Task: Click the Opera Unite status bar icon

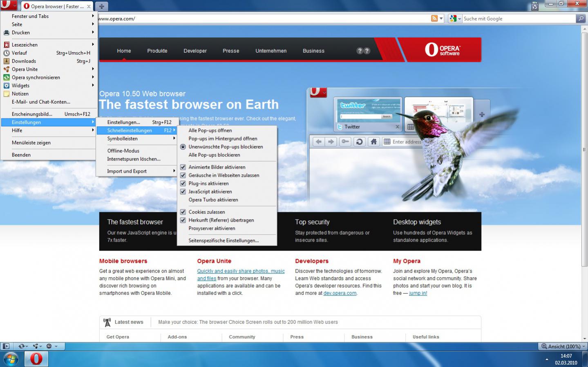Action: click(36, 346)
